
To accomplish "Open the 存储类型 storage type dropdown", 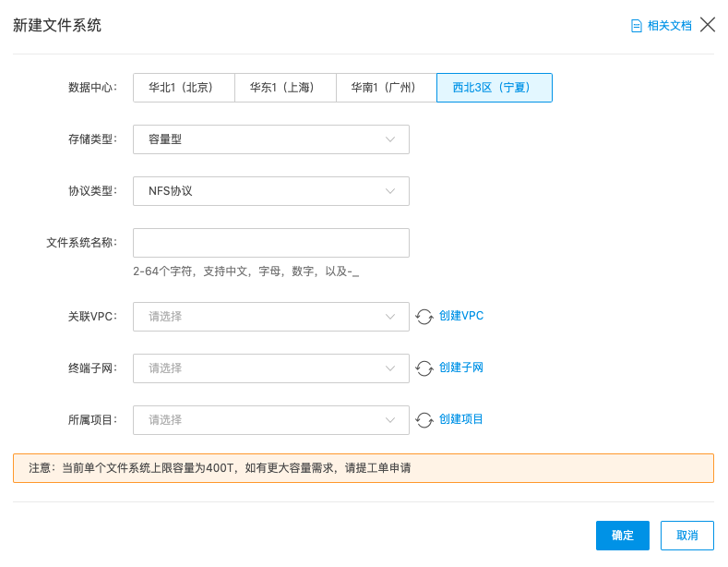I will tap(271, 139).
